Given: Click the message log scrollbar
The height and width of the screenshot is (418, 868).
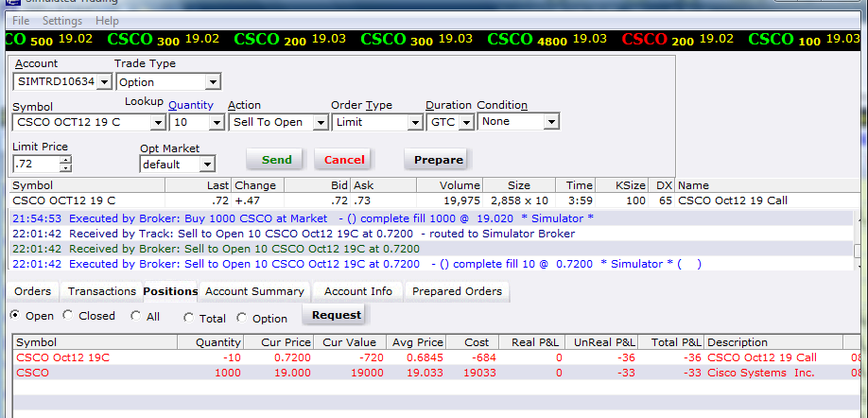Looking at the screenshot, I should coord(858,241).
